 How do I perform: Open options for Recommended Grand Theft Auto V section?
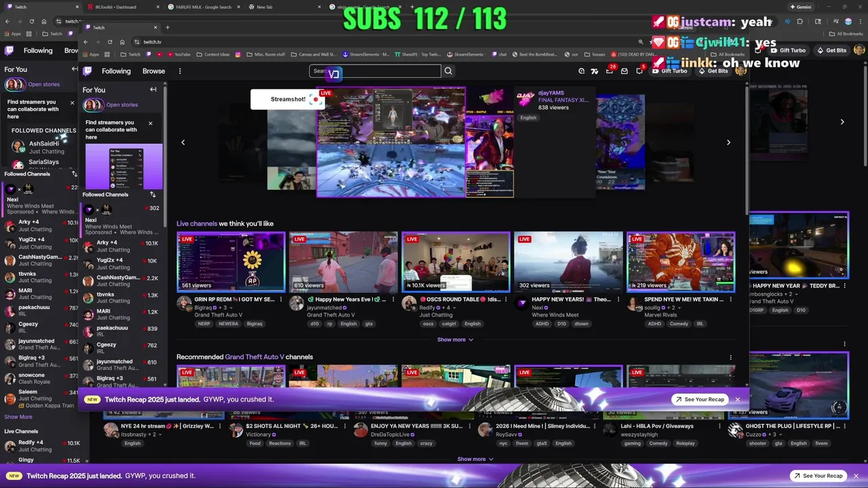pos(730,357)
